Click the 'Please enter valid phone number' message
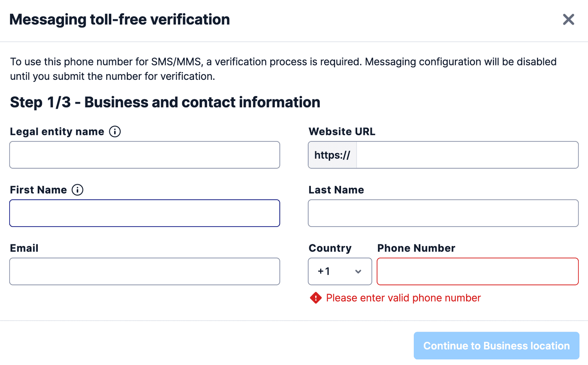This screenshot has width=588, height=365. 404,298
